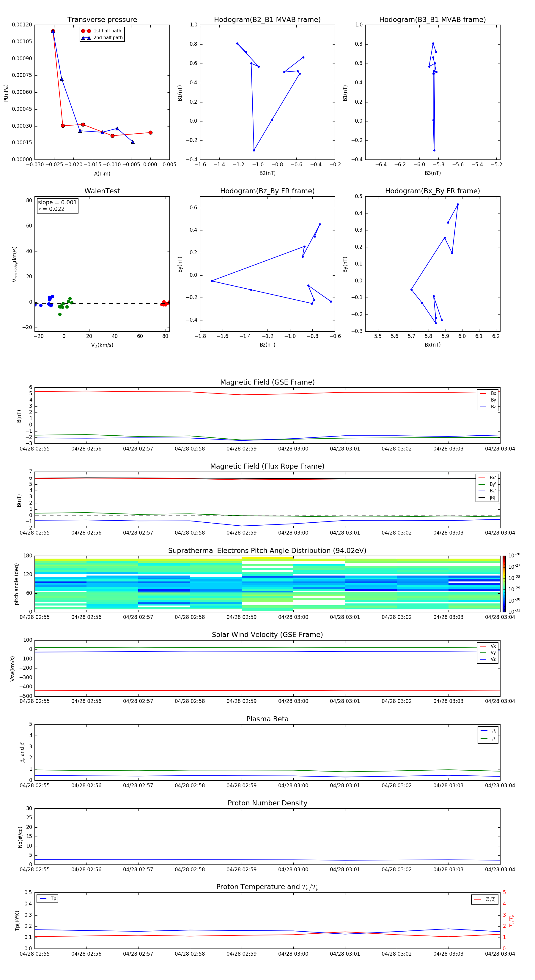
Task: Click the 'Plasma Beta' title
Action: [x=267, y=719]
